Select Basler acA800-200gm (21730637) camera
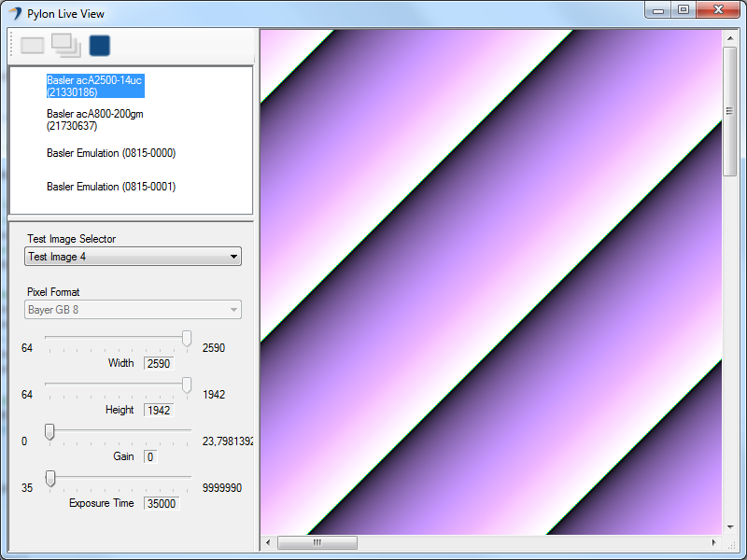 coord(95,119)
